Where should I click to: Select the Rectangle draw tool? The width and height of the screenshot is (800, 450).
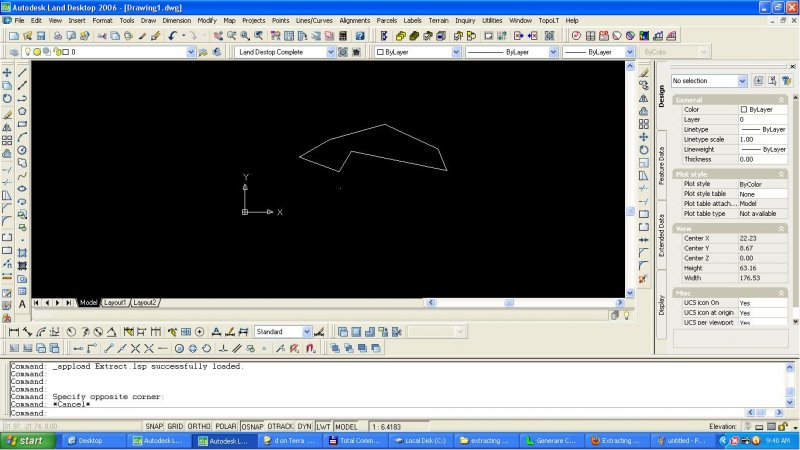(22, 124)
